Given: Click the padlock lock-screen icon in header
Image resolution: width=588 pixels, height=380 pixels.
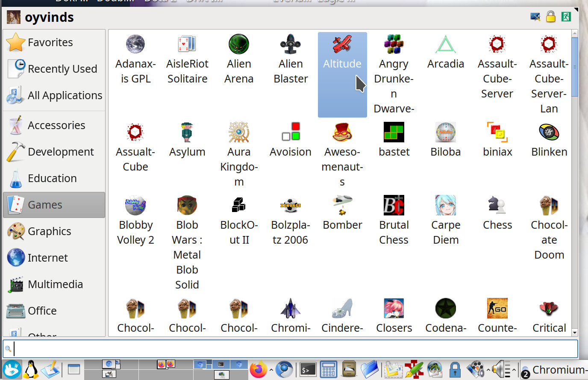Looking at the screenshot, I should (x=550, y=17).
